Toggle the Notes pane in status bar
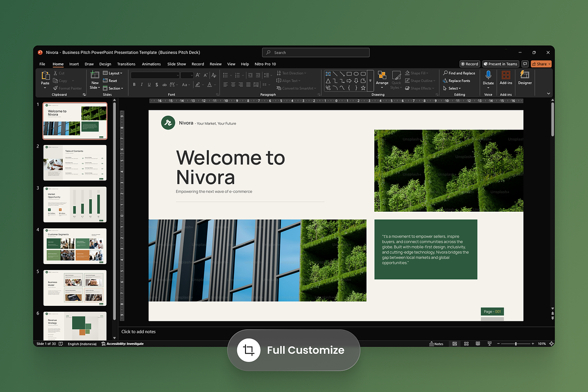Image resolution: width=588 pixels, height=392 pixels. click(437, 343)
